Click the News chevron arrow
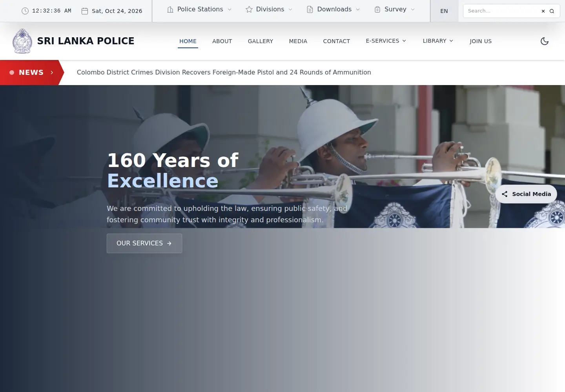 52,73
